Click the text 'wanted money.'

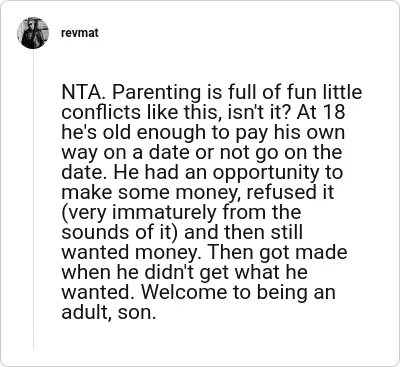[130, 253]
